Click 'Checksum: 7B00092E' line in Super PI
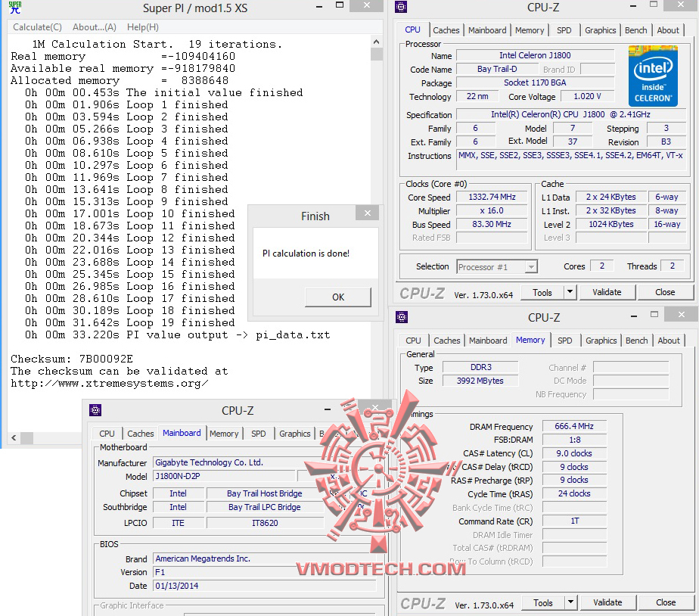The height and width of the screenshot is (616, 699). point(72,359)
